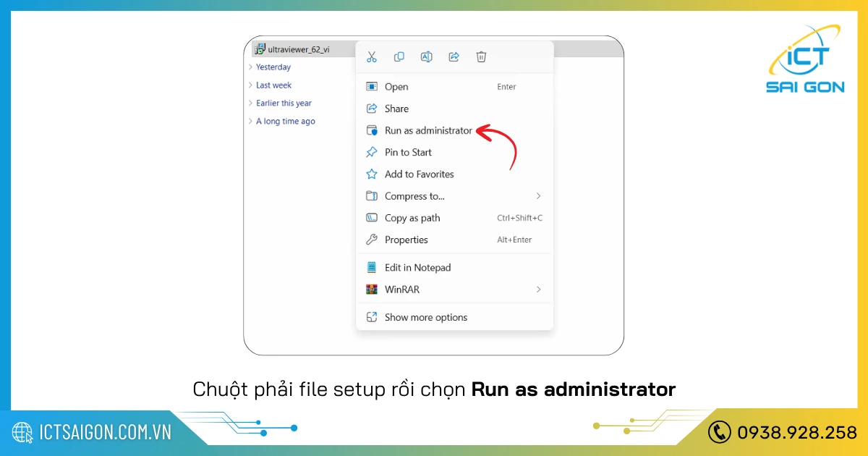Viewport: 868px width, 456px height.
Task: Choose Run as administrator
Action: tap(454, 130)
